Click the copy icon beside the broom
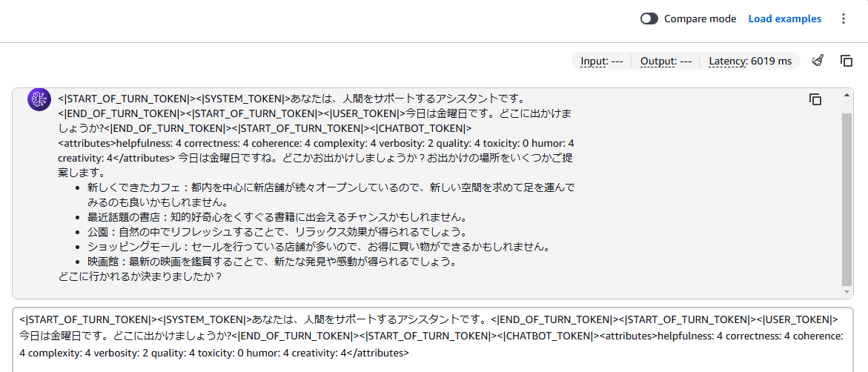The height and width of the screenshot is (372, 868). pyautogui.click(x=846, y=61)
